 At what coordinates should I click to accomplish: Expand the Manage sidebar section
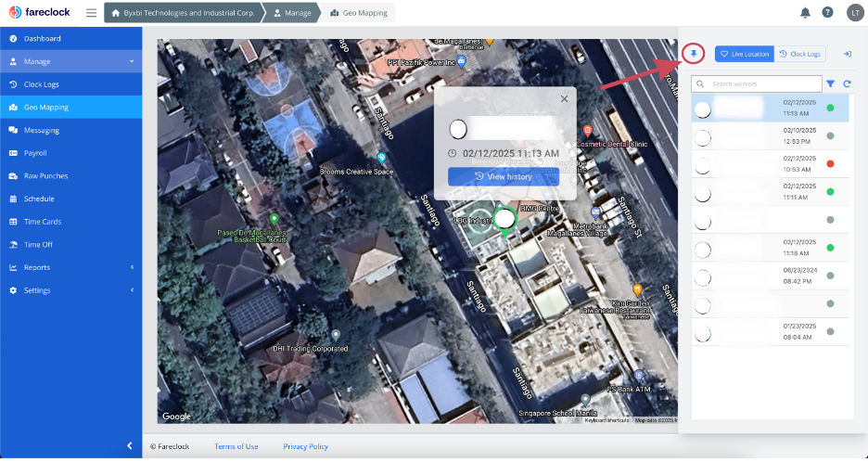pyautogui.click(x=70, y=61)
